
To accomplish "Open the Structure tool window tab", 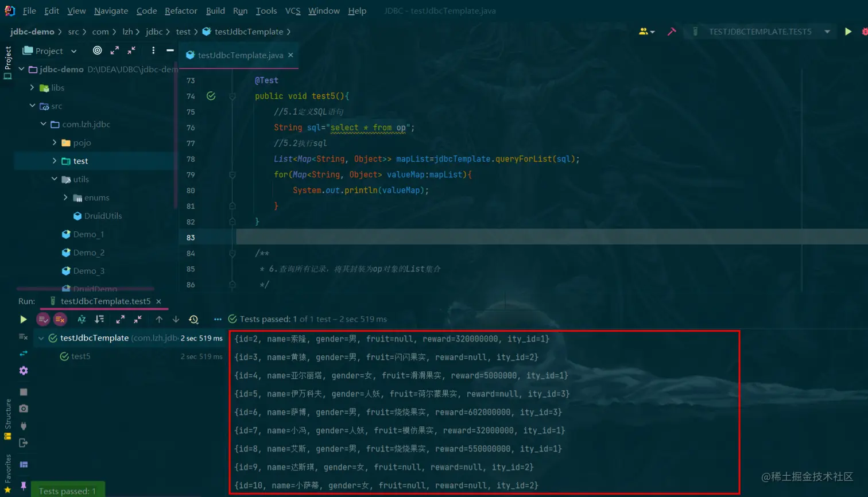I will click(x=7, y=420).
